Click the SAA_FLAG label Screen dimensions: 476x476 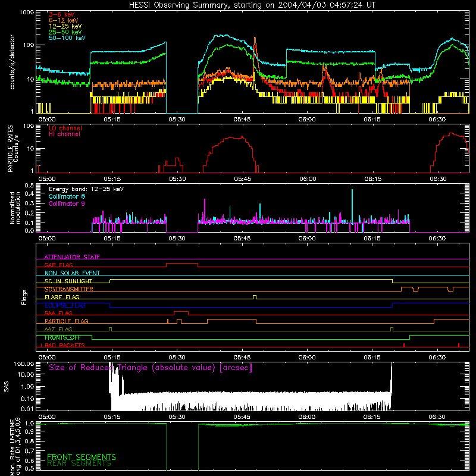coord(58,313)
